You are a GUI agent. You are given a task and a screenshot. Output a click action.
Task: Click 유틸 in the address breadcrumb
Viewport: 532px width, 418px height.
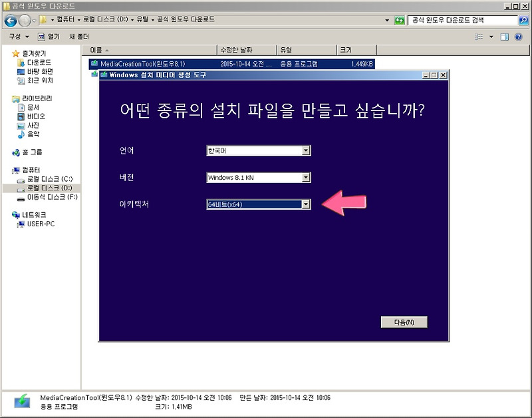[142, 19]
